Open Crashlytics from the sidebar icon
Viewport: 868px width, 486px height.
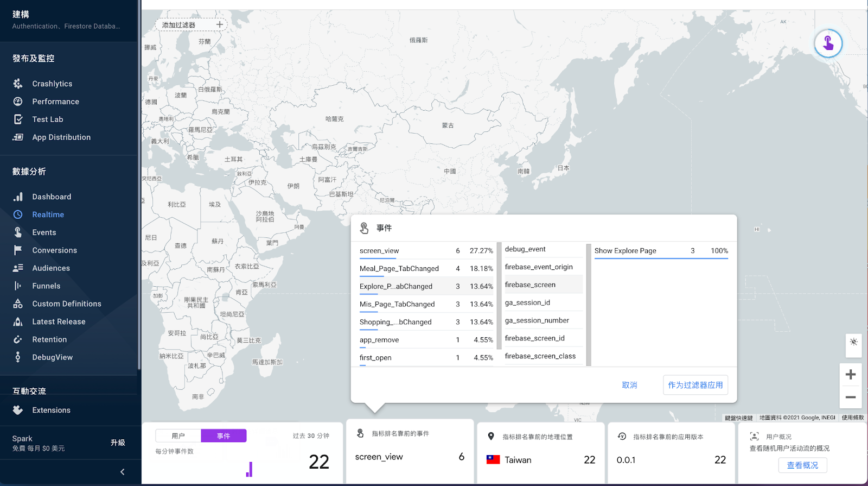18,84
